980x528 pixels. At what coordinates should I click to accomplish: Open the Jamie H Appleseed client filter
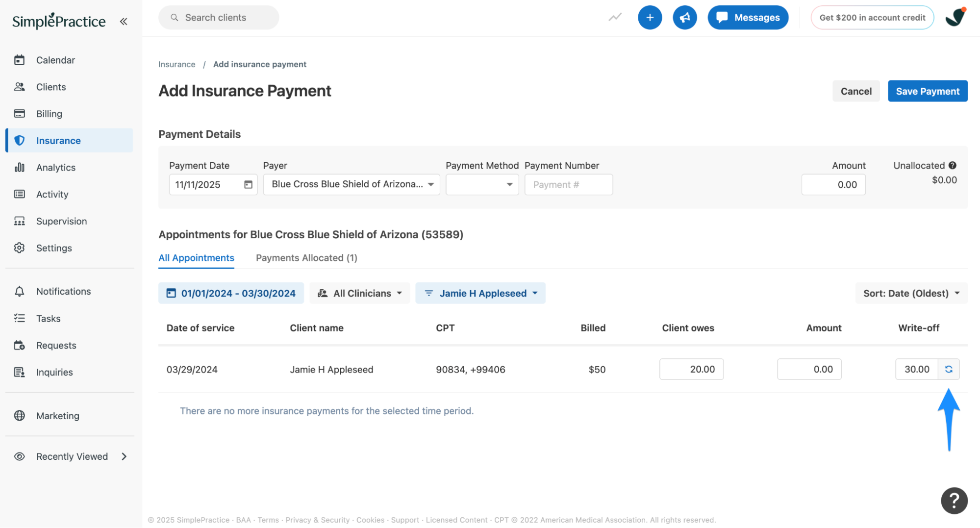tap(480, 293)
